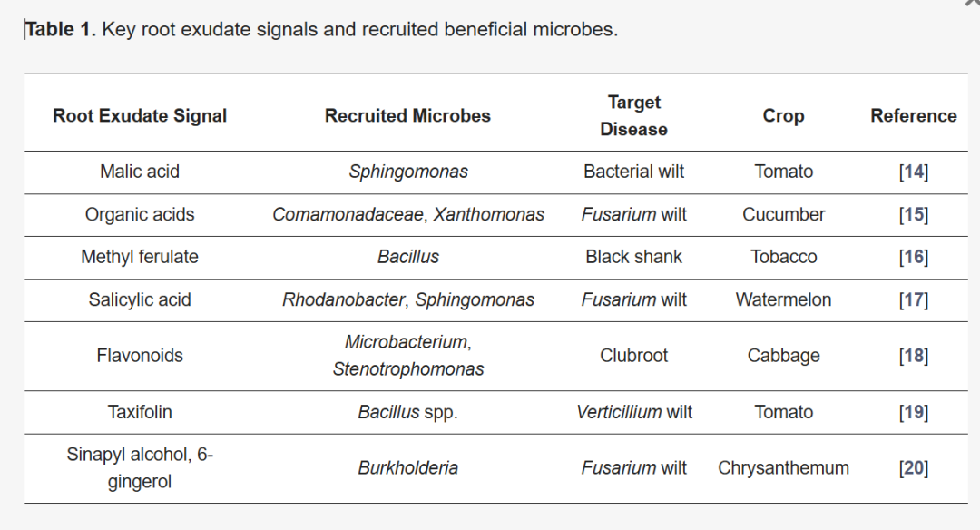Image resolution: width=980 pixels, height=530 pixels.
Task: Click the Root Exudate Signal column header
Action: tap(140, 115)
